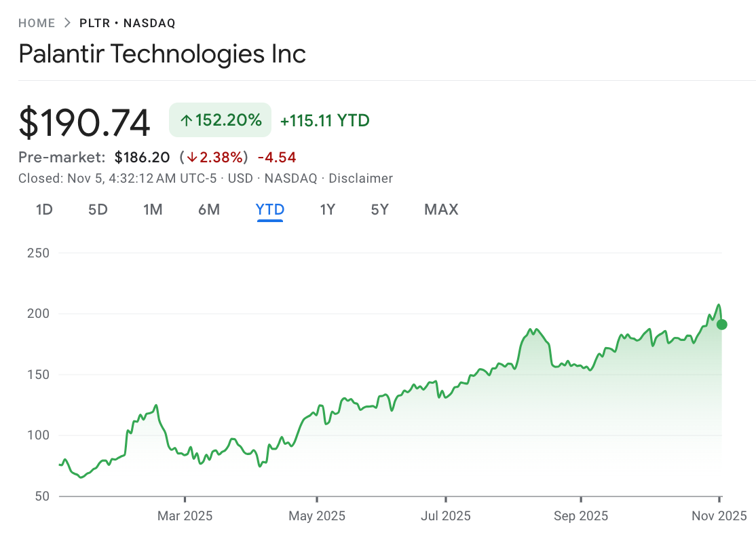Viewport: 756px width, 542px height.
Task: Reselect the highlighted YTD tab
Action: pyautogui.click(x=269, y=210)
